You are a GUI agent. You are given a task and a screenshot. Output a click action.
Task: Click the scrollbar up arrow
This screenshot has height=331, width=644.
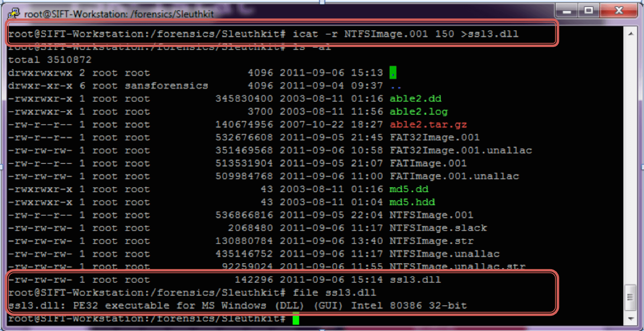(x=631, y=34)
